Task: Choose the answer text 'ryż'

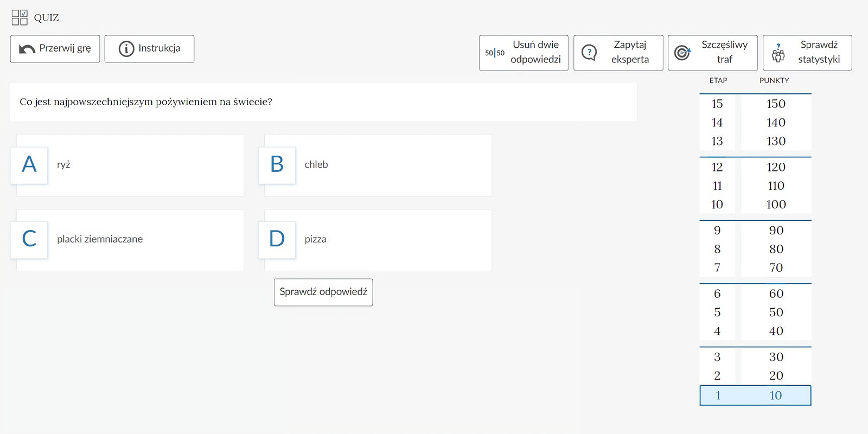Action: coord(63,165)
